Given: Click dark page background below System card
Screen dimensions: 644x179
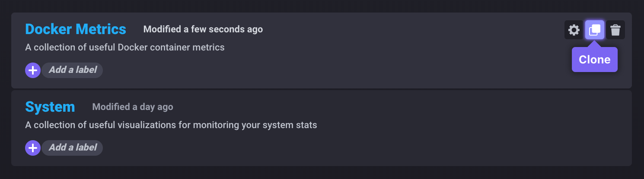Looking at the screenshot, I should click(x=322, y=173).
